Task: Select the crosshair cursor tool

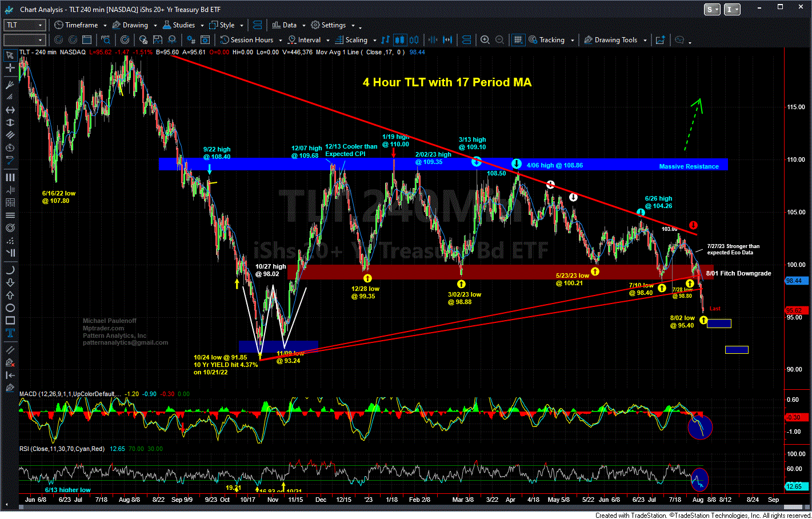Action: 10,68
